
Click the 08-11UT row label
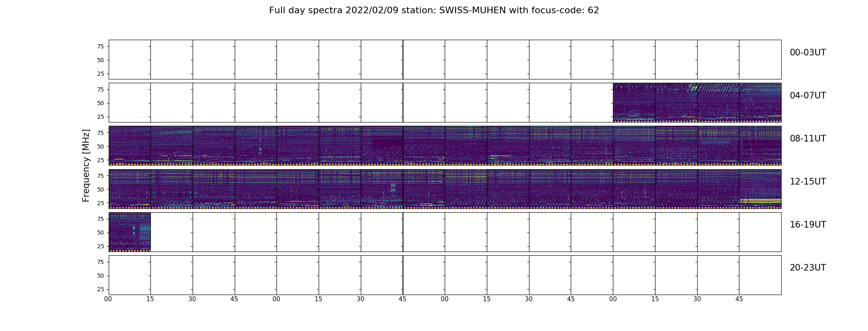(x=808, y=139)
